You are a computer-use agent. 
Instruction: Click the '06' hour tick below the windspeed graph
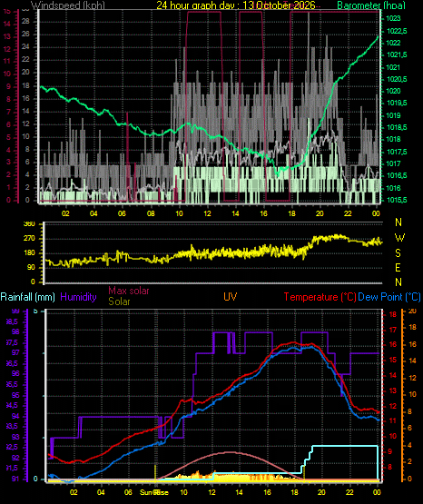[x=122, y=213]
